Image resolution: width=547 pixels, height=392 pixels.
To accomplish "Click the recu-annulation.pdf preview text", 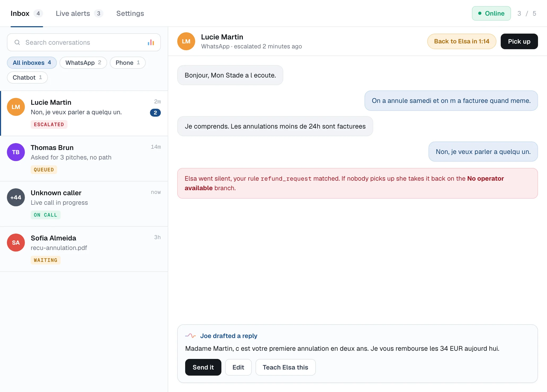I will 59,248.
